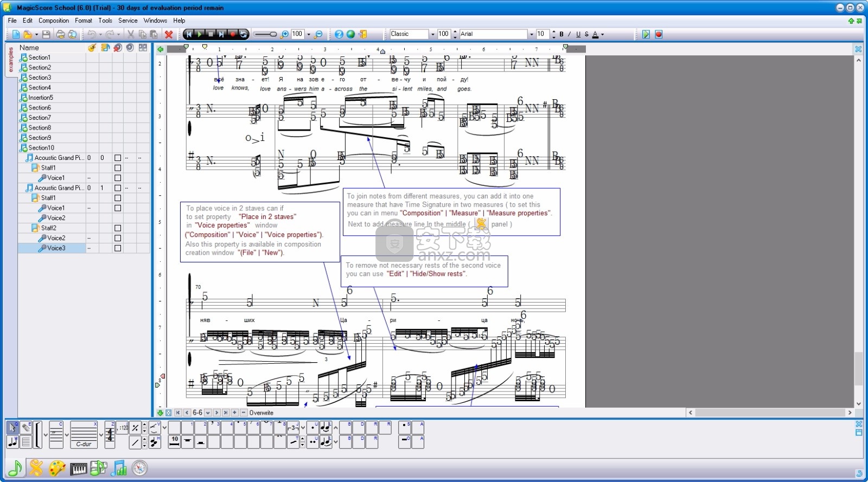Click the font size 10 field
The image size is (868, 482).
coord(543,34)
